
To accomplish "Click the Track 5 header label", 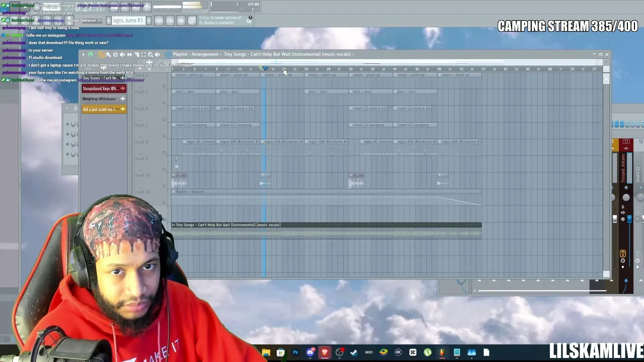I will coord(141,92).
